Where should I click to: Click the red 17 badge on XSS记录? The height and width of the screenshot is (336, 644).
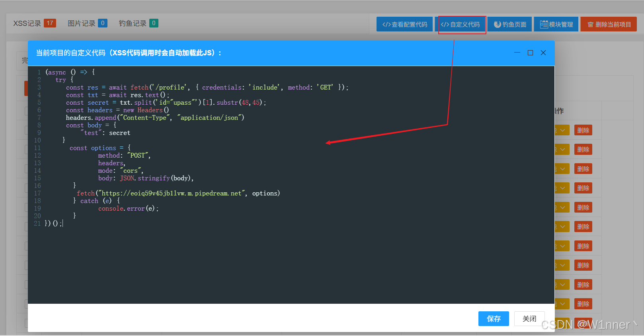50,23
